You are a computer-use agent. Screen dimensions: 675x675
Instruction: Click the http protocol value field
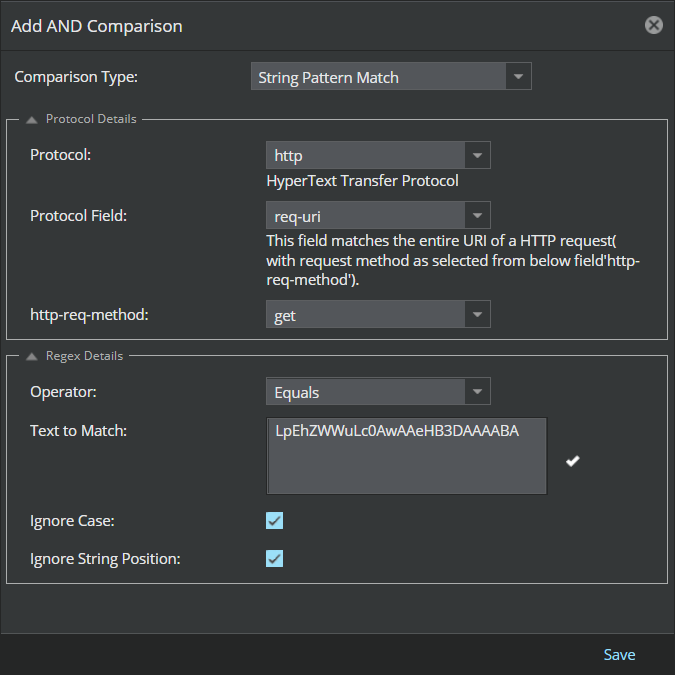[365, 155]
